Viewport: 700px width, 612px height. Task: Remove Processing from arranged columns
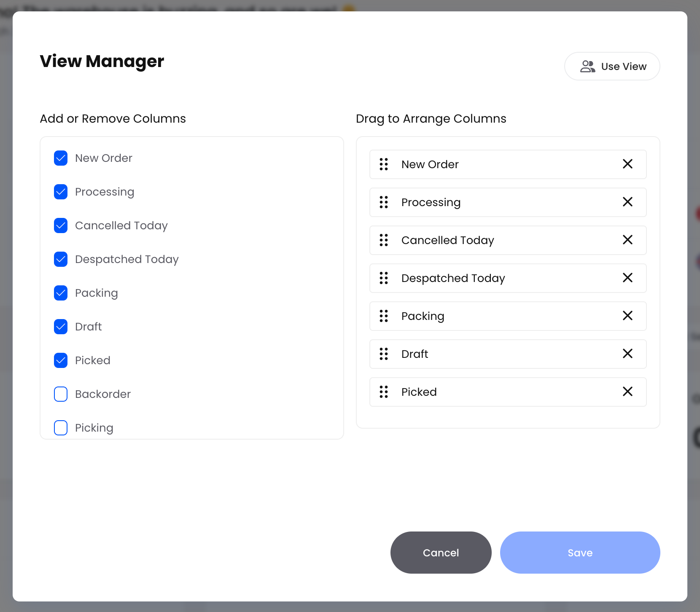tap(627, 202)
